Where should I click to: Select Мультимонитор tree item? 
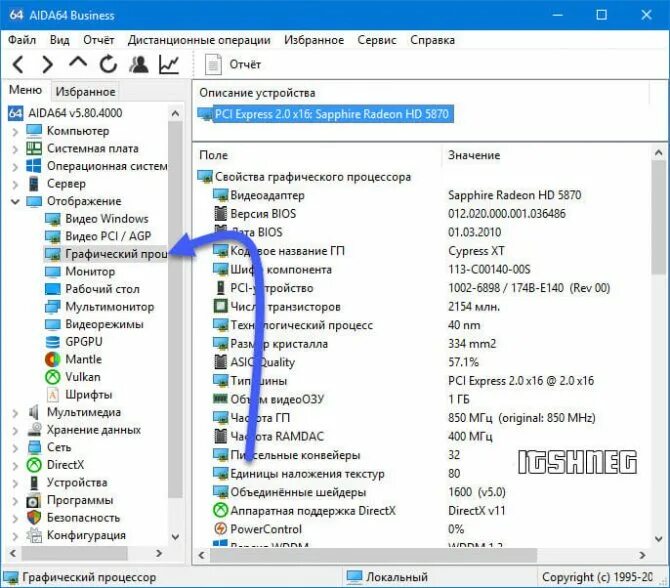(109, 306)
